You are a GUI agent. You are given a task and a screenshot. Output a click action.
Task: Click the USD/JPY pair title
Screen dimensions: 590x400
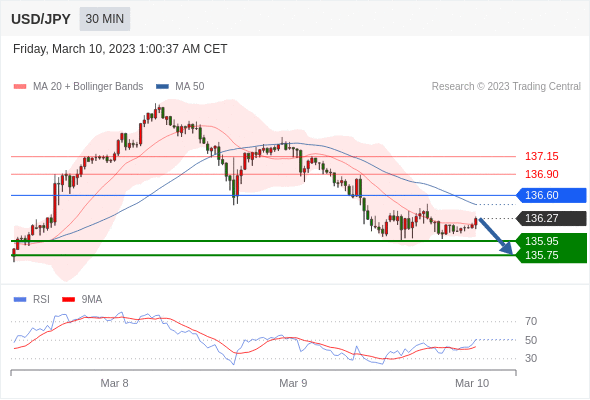point(41,19)
